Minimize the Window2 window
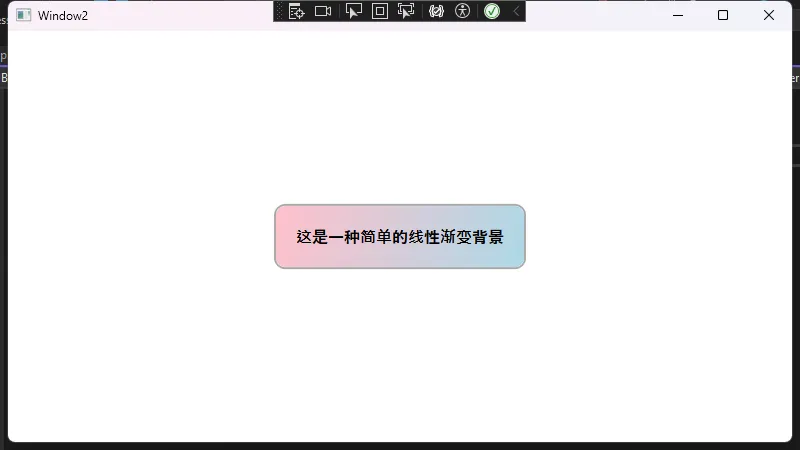The height and width of the screenshot is (450, 800). coord(678,15)
